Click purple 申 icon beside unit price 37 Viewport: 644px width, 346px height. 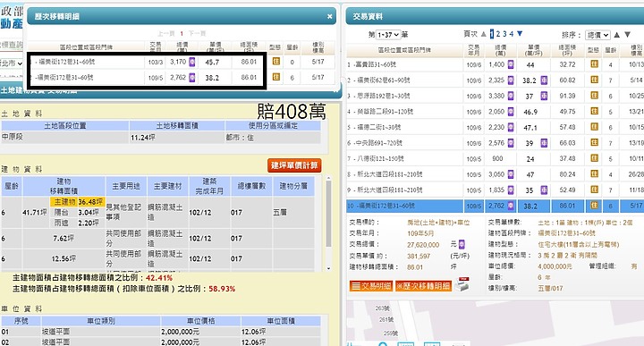[x=544, y=96]
